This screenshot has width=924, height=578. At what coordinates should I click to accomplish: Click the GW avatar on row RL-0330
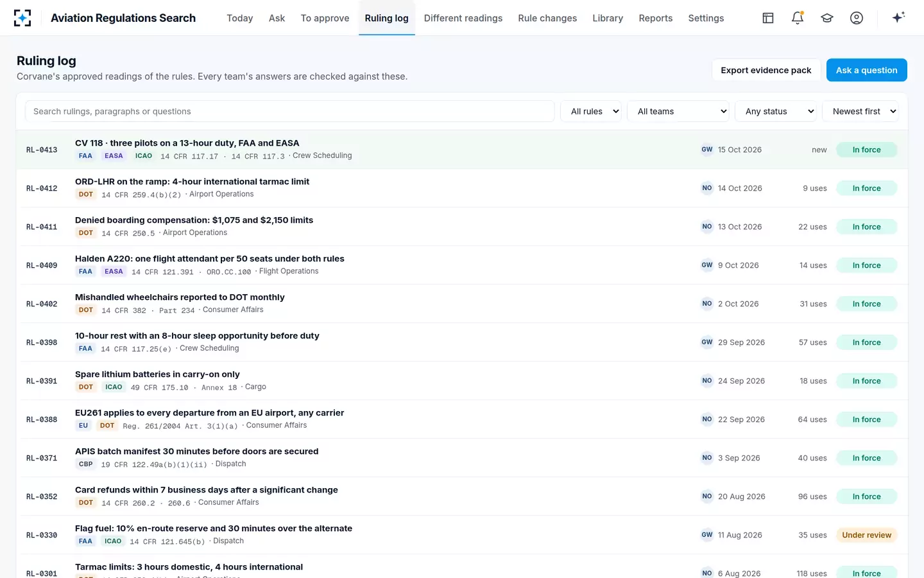pyautogui.click(x=707, y=535)
